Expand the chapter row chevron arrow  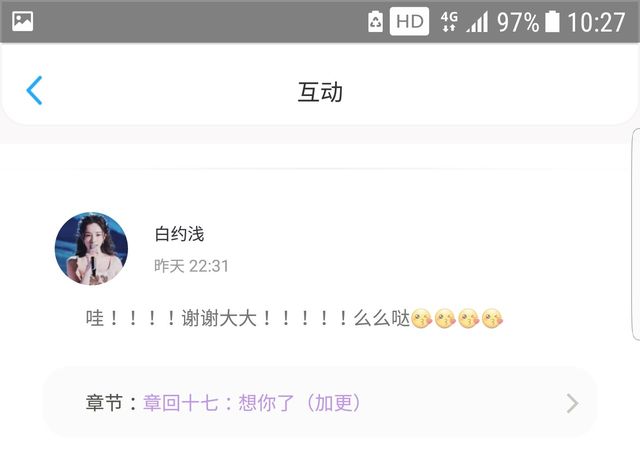[x=573, y=403]
